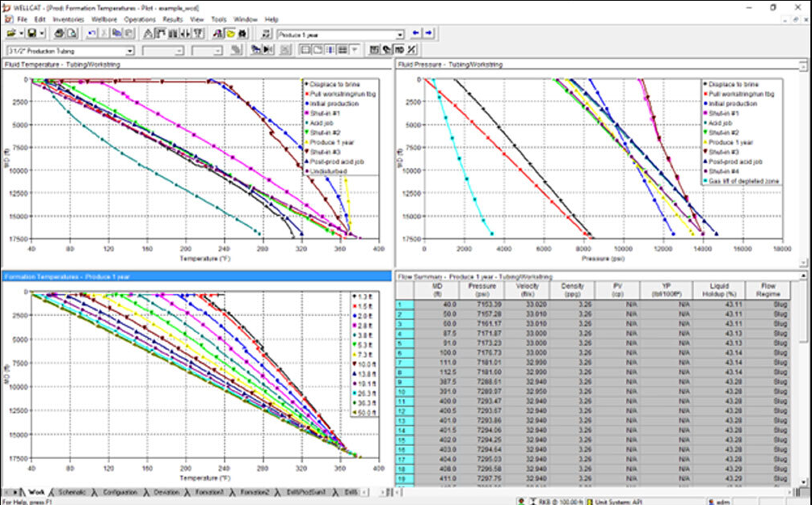Expand the Save button dropdown arrow
812x505 pixels.
tap(41, 34)
